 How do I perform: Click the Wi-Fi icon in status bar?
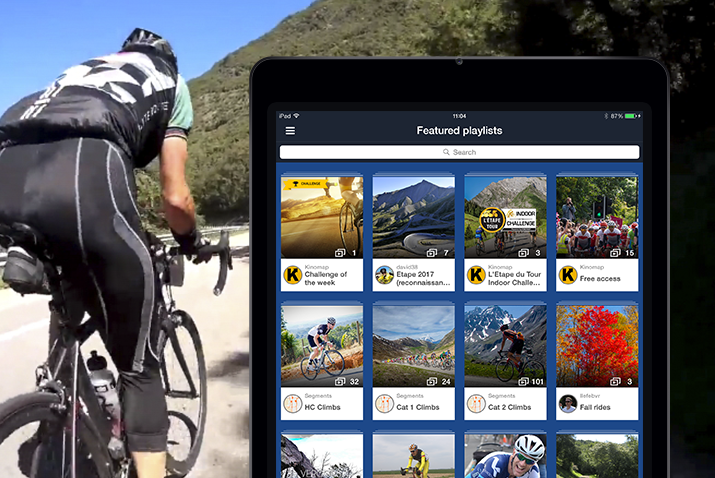click(296, 116)
